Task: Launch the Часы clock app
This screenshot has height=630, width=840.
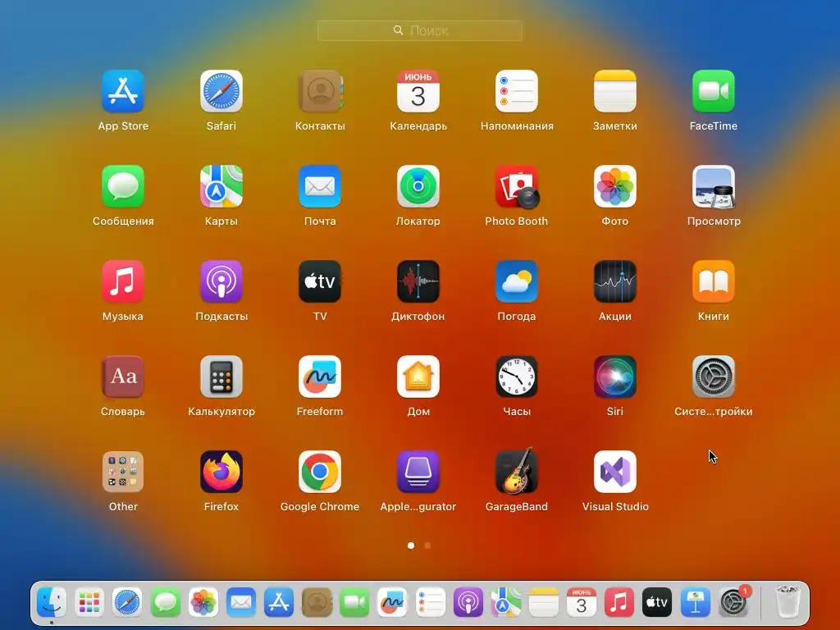Action: [x=517, y=377]
